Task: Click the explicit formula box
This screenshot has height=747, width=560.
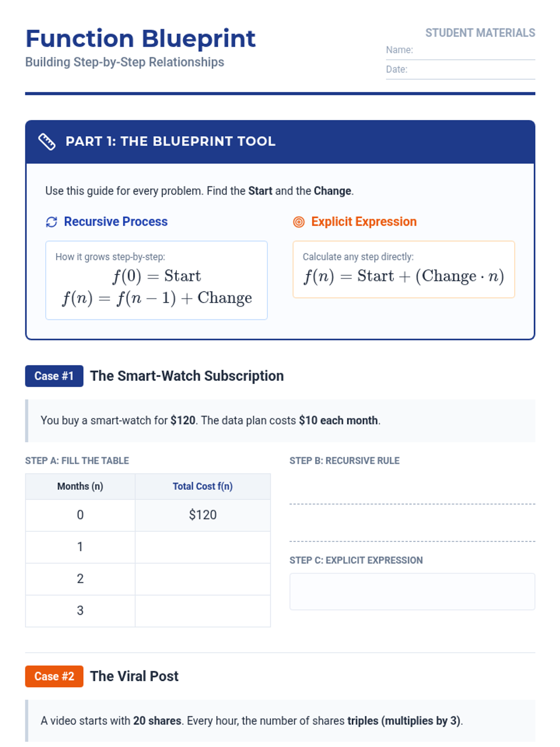Action: (404, 270)
